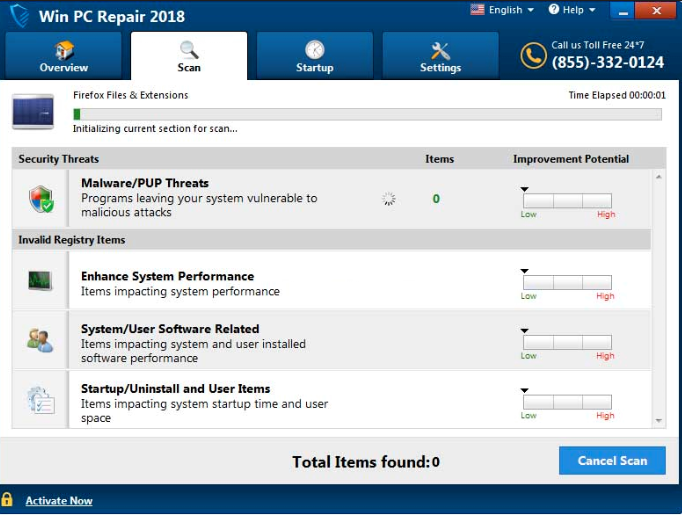688x520 pixels.
Task: Click the Malware/PUP Threats shield icon
Action: tap(41, 199)
